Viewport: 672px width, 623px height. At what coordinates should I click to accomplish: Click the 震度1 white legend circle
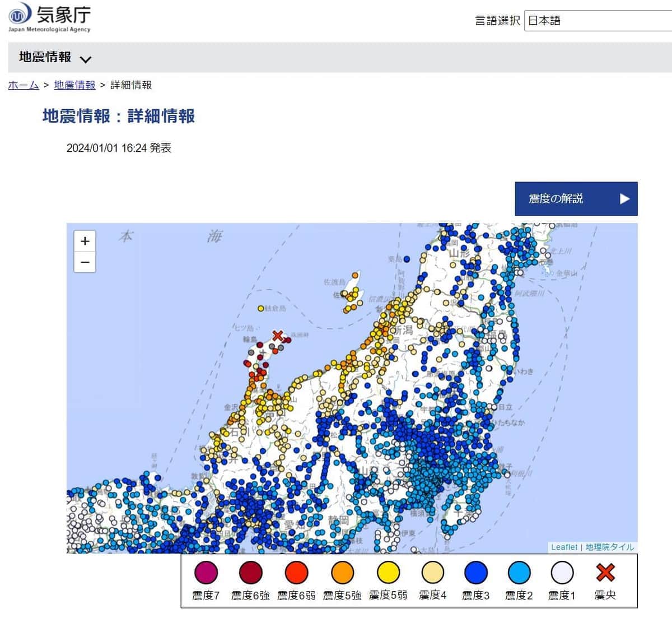(562, 573)
